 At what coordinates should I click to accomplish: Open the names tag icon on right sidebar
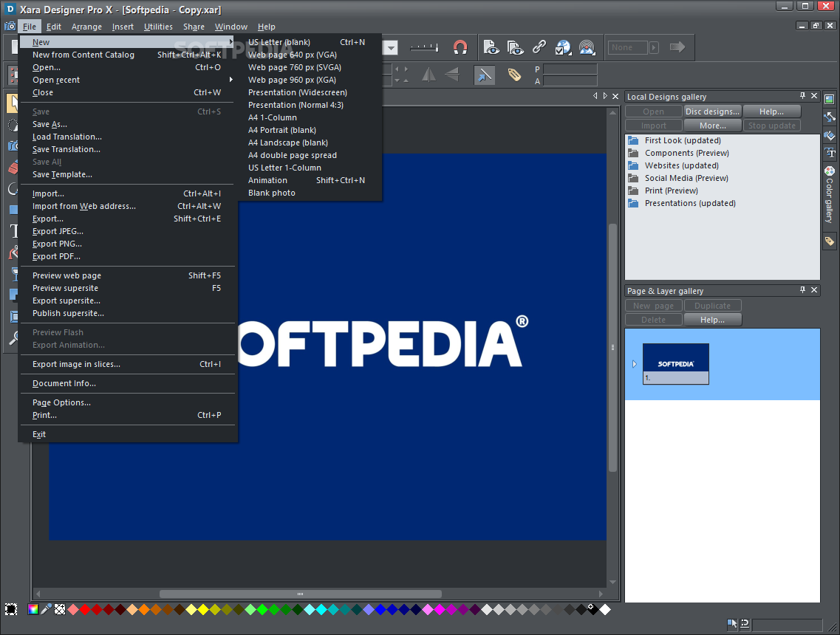pyautogui.click(x=829, y=241)
